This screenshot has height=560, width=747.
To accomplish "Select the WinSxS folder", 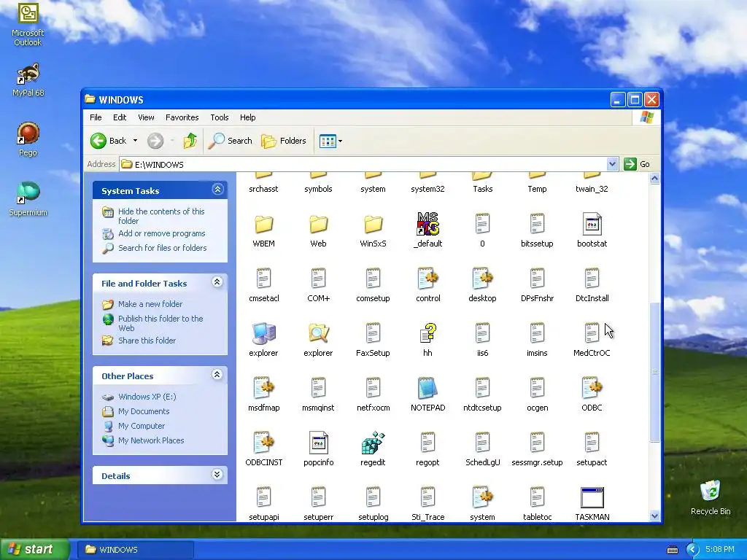I will pos(373,225).
